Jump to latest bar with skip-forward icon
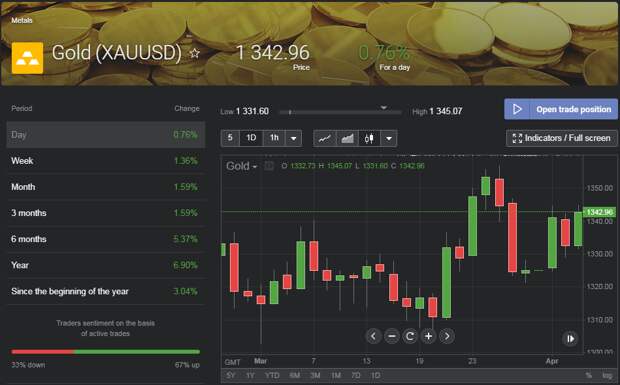 (570, 338)
